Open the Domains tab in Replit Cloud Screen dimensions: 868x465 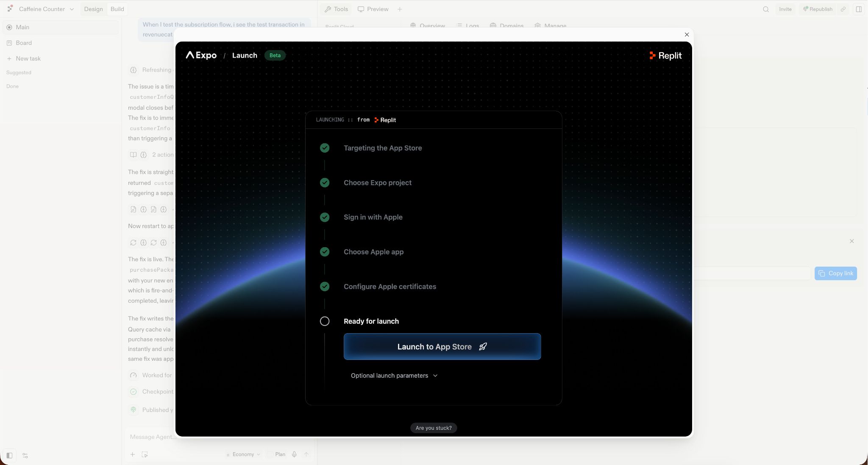(x=506, y=25)
